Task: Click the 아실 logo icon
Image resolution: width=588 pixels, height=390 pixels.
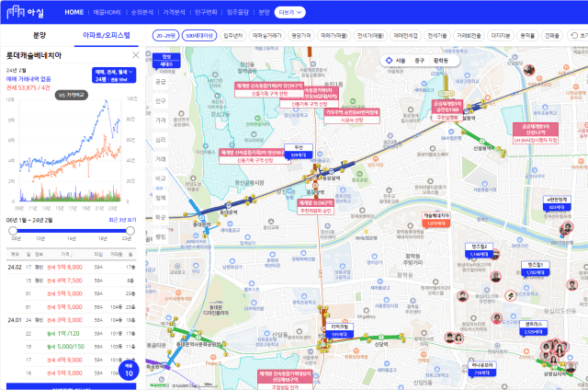Action: click(16, 12)
